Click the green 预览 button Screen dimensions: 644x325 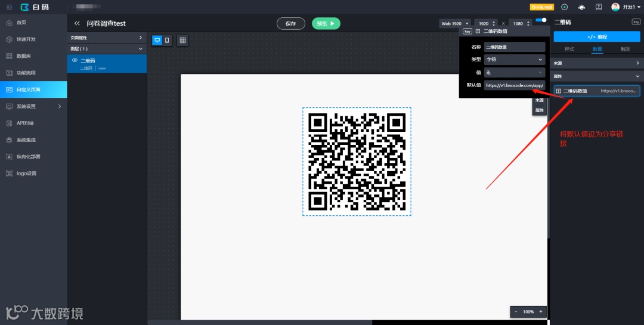pos(326,23)
